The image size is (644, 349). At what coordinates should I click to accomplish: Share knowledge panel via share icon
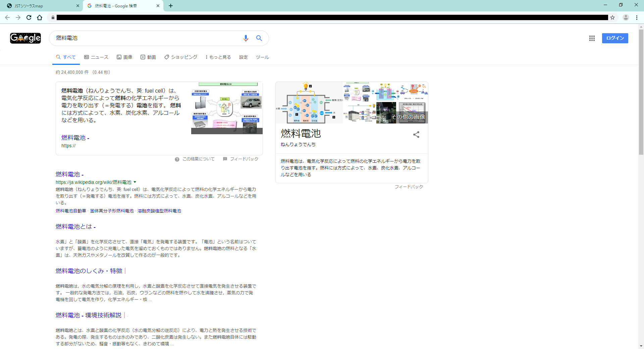coord(416,135)
